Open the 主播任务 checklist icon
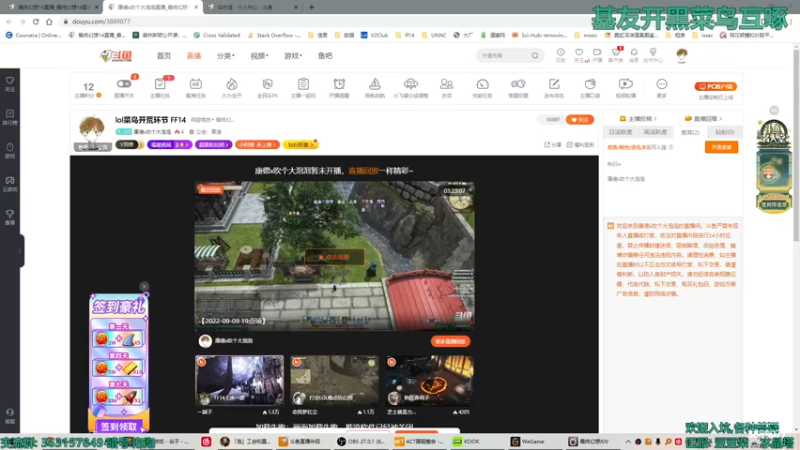800x450 pixels. click(x=160, y=87)
